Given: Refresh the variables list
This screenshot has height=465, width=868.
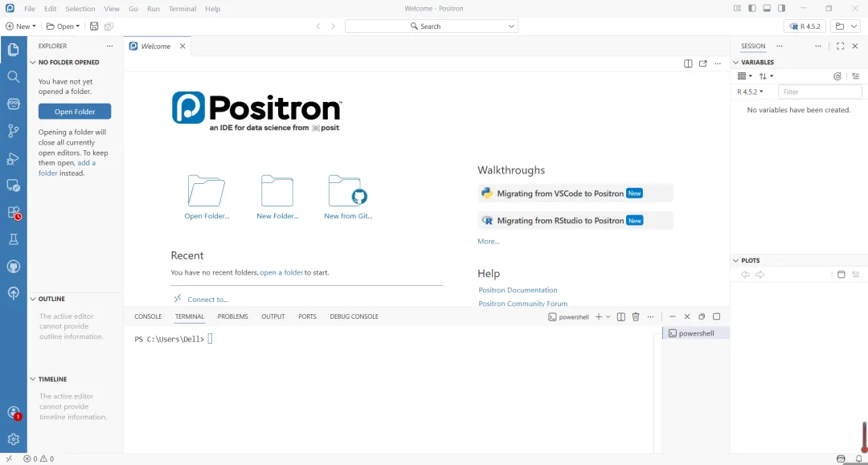Looking at the screenshot, I should click(x=837, y=76).
